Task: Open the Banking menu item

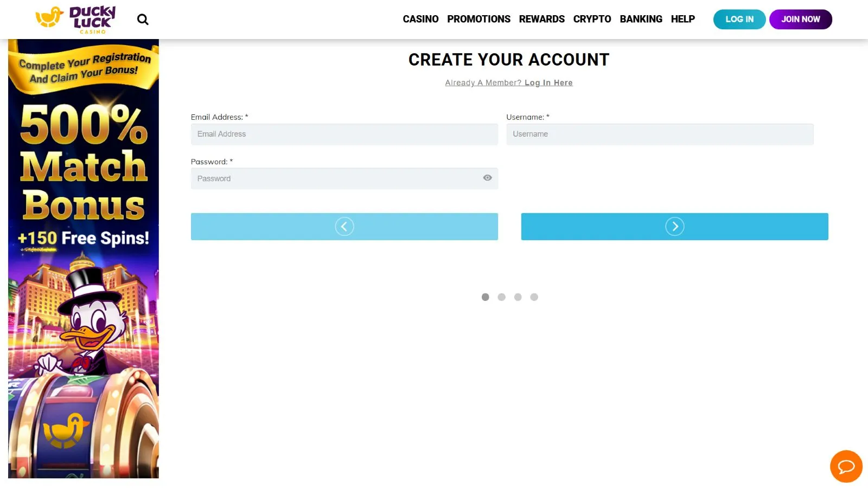Action: tap(641, 19)
